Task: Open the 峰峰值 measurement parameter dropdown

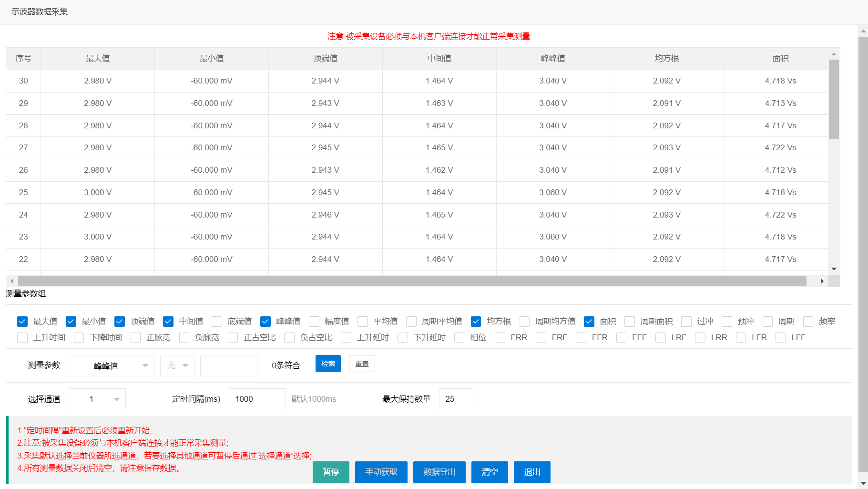Action: tap(111, 366)
